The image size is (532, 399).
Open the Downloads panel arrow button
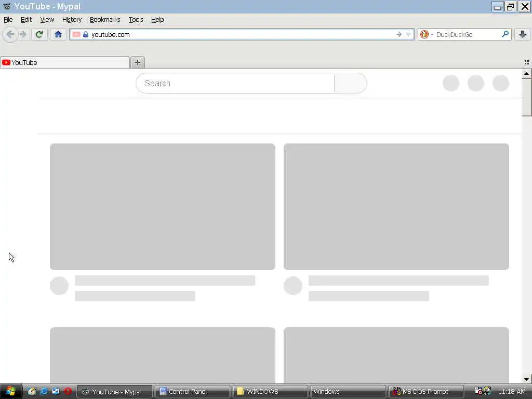pos(523,34)
